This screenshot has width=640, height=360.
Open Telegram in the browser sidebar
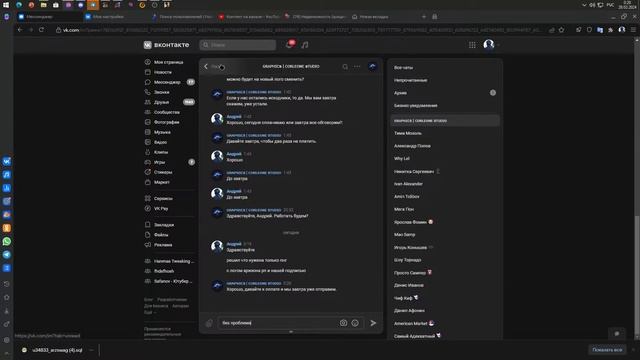click(7, 255)
